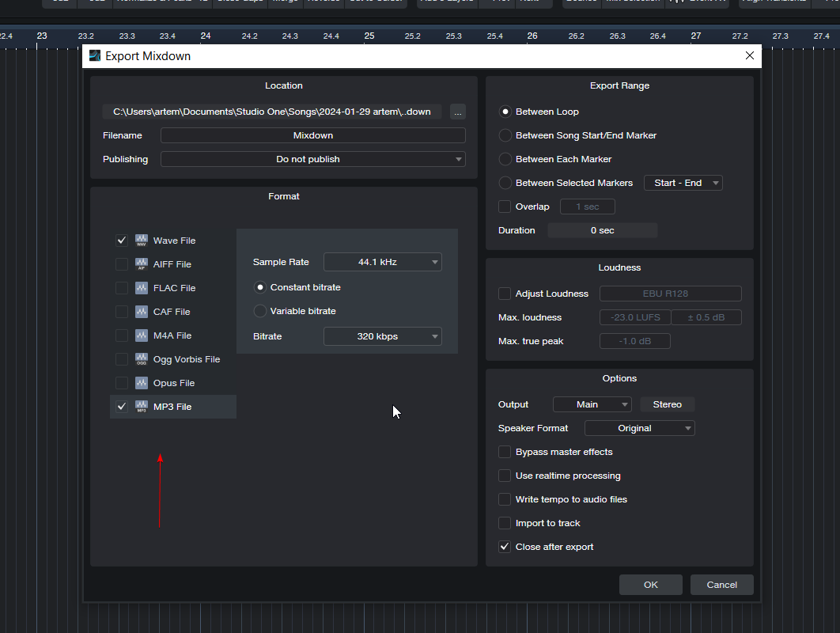Viewport: 840px width, 633px height.
Task: Click the Duration 0 sec field
Action: (602, 230)
